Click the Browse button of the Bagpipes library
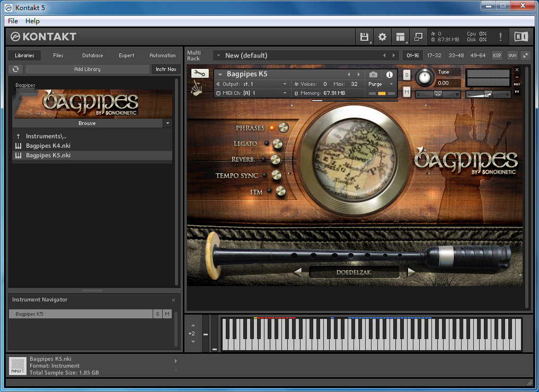Screen dimensions: 539x392 pyautogui.click(x=87, y=123)
